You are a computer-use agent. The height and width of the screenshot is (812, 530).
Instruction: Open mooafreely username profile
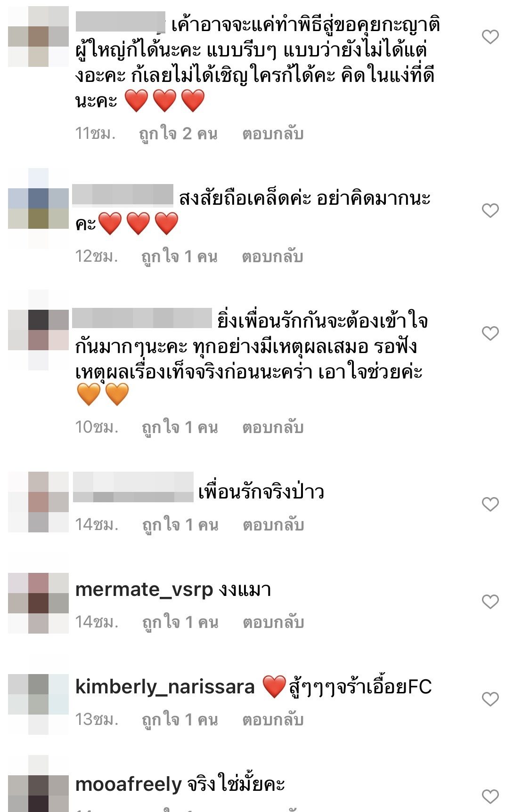[128, 784]
